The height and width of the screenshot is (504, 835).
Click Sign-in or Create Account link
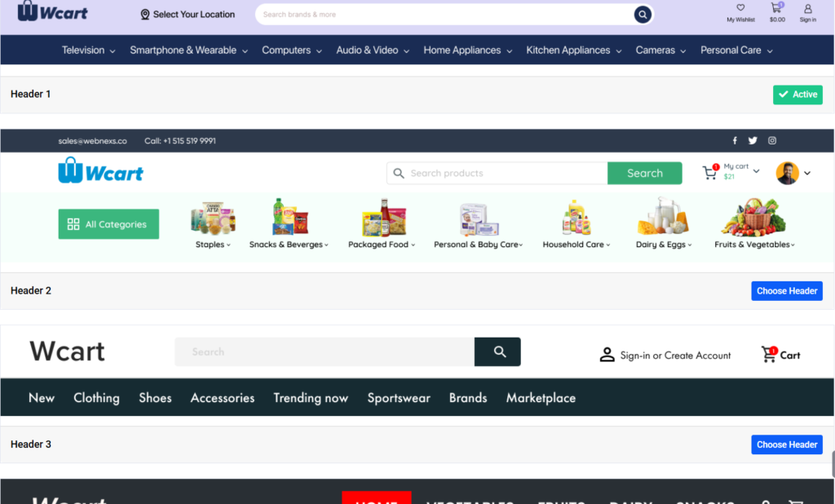point(675,356)
